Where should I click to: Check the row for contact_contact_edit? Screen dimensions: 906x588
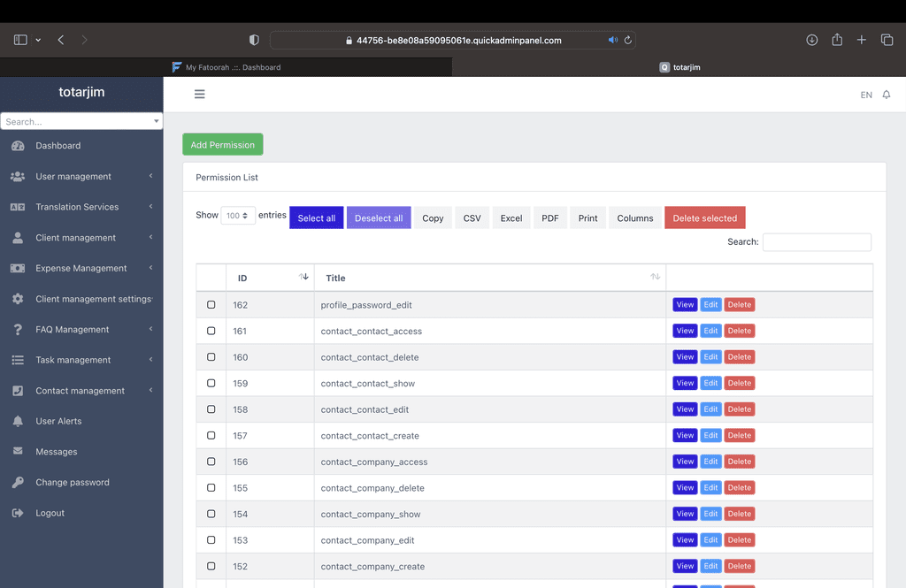point(211,409)
